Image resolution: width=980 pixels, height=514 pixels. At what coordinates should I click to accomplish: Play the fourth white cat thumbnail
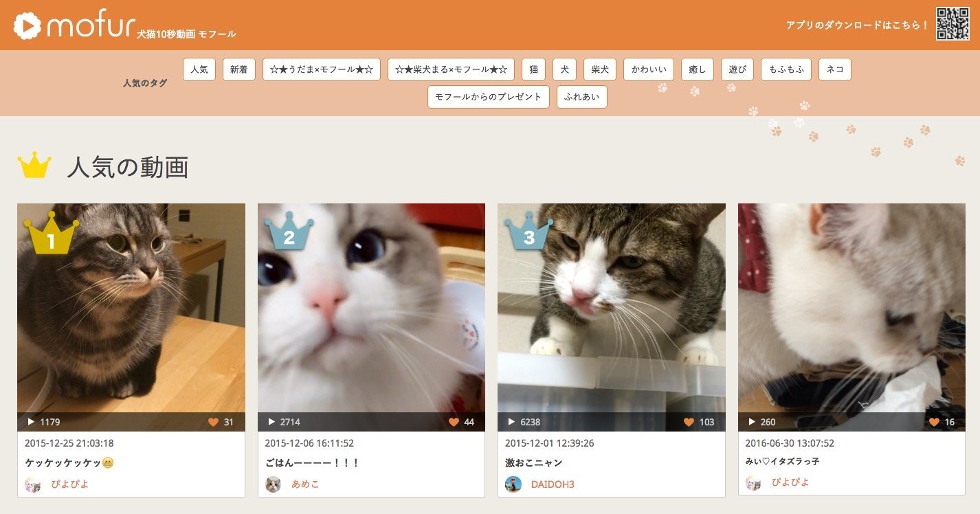tap(851, 317)
